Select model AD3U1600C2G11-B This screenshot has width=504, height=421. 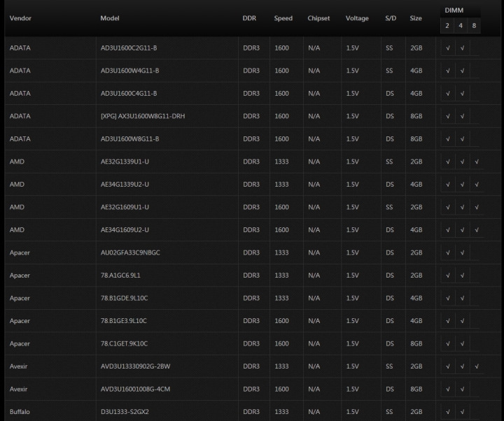coord(129,48)
